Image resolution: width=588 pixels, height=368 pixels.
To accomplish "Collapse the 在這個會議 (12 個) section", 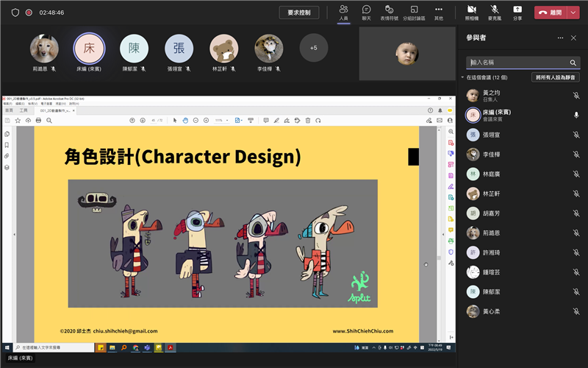I will pyautogui.click(x=463, y=77).
